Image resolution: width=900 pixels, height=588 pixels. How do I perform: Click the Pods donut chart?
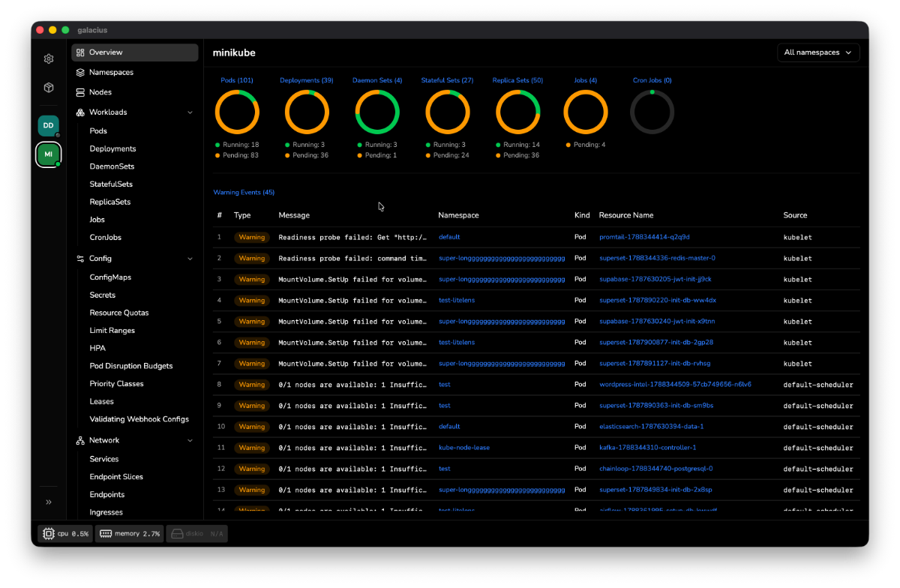pos(237,112)
